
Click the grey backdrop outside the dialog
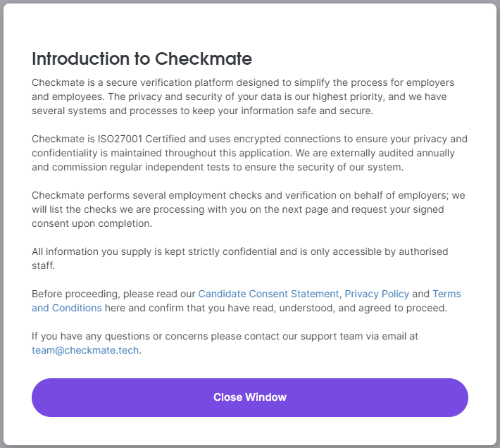(x=1, y=223)
